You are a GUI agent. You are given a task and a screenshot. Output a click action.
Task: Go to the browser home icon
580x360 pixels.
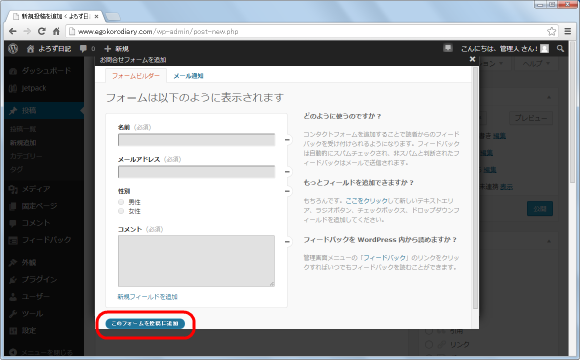click(x=56, y=31)
